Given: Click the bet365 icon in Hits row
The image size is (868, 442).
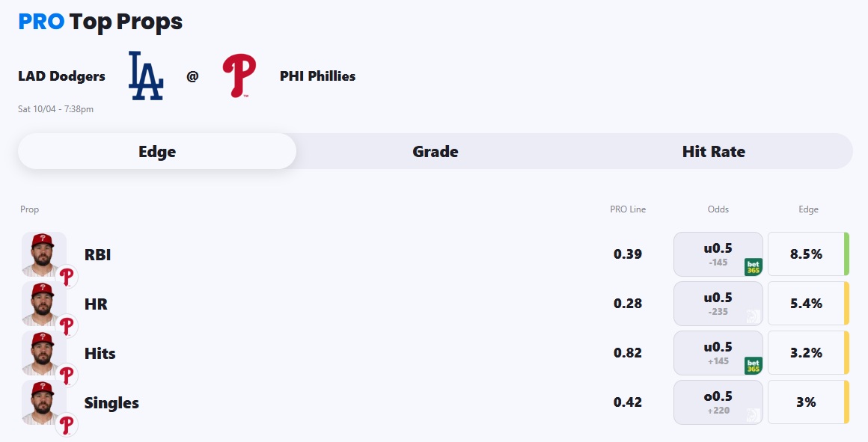Looking at the screenshot, I should pyautogui.click(x=753, y=366).
